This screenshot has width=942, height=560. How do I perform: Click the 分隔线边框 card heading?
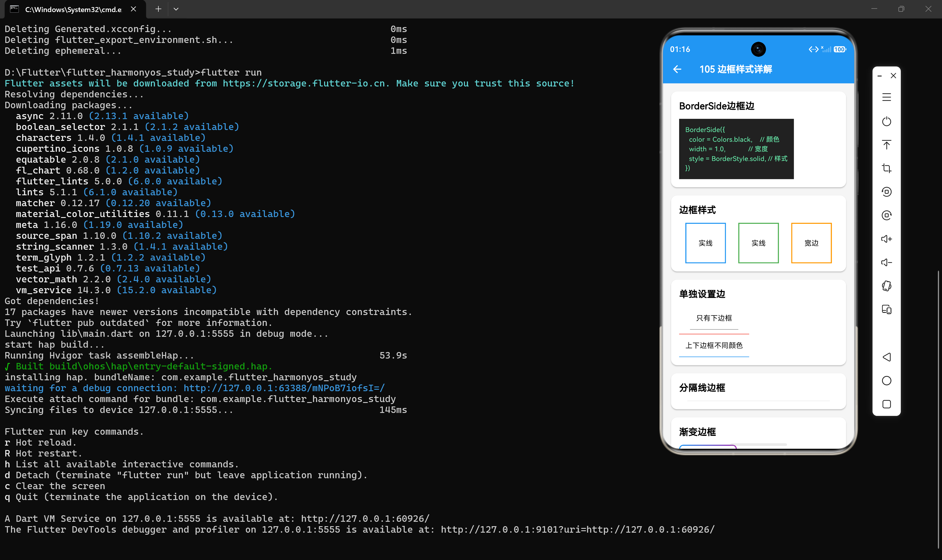[x=702, y=388]
